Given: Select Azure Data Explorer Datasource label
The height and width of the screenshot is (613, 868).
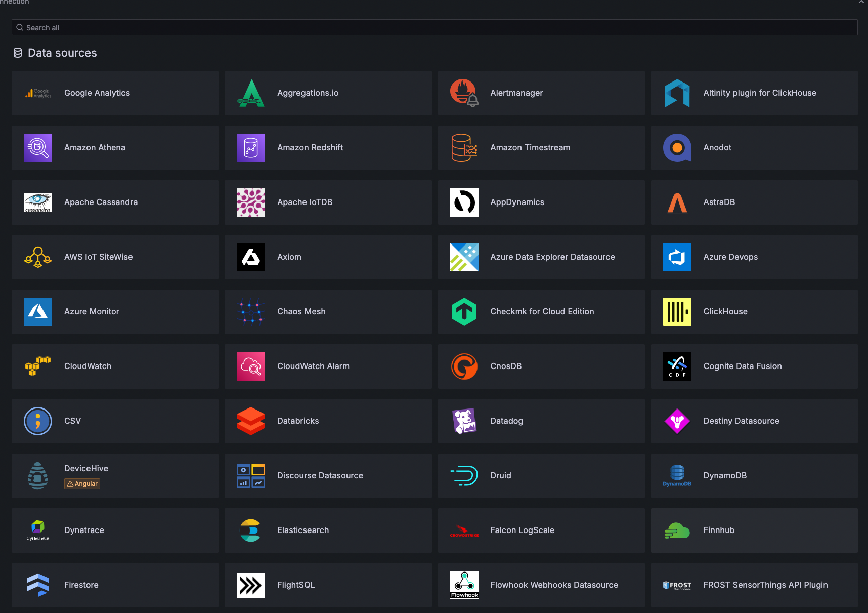Looking at the screenshot, I should click(552, 257).
